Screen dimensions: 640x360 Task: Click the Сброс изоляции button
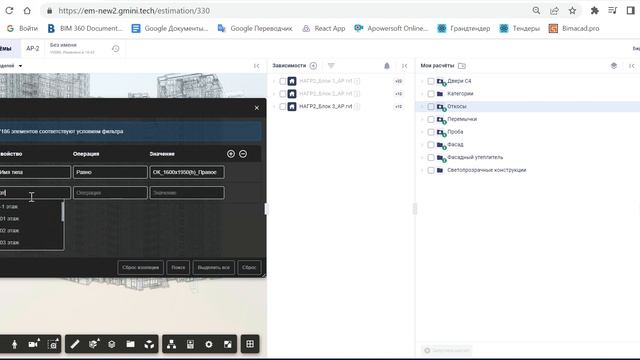(140, 268)
